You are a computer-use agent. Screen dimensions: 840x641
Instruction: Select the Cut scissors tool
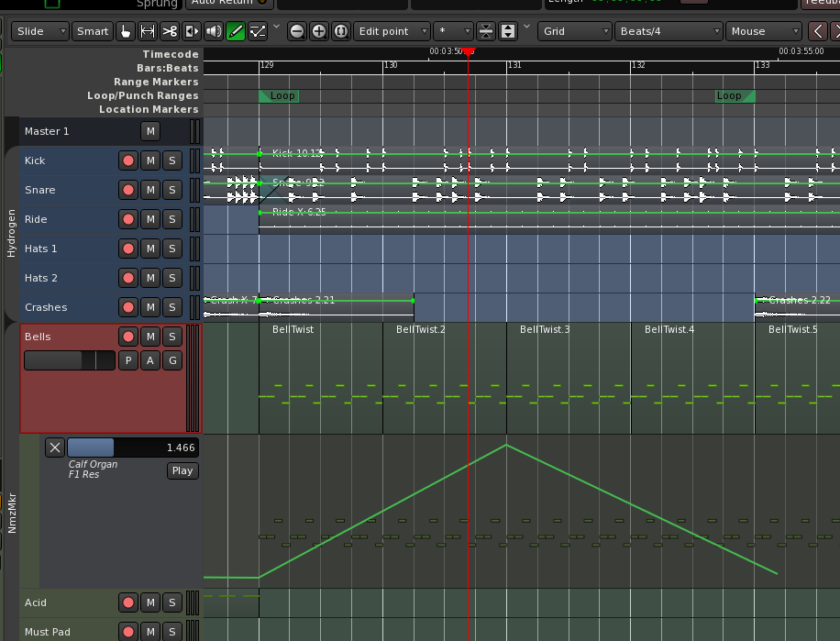click(x=170, y=31)
